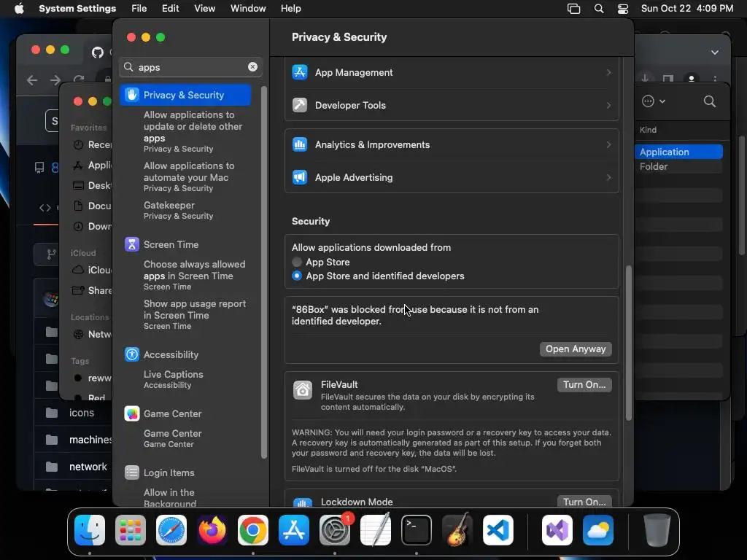Click browser window tab list chevron
This screenshot has height=560, width=747.
(715, 52)
